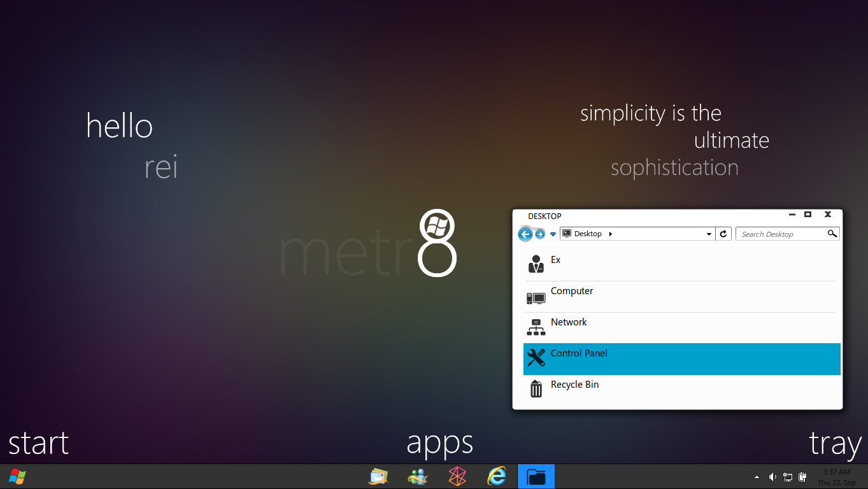The image size is (868, 489).
Task: Open the recent locations dropdown arrow
Action: 553,234
